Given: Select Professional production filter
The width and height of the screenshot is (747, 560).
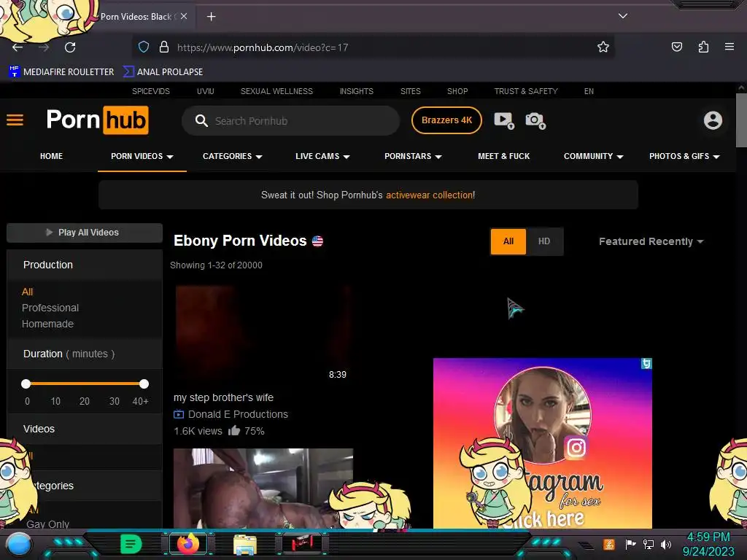Looking at the screenshot, I should tap(50, 308).
